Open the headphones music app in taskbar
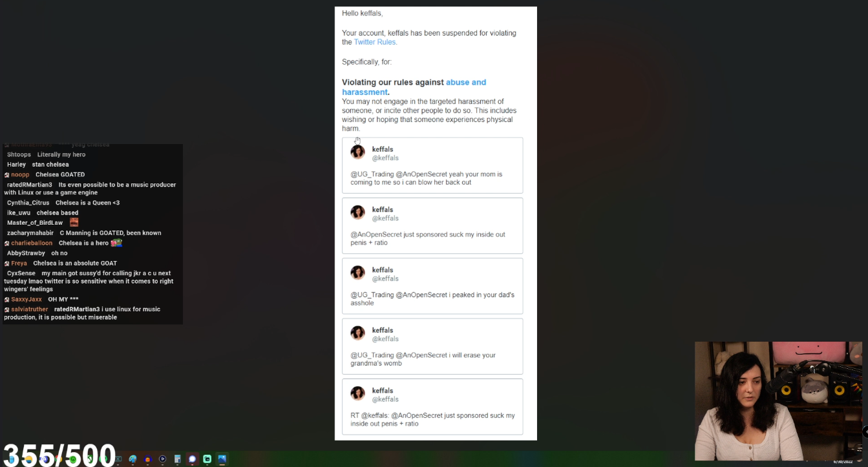 coord(147,459)
